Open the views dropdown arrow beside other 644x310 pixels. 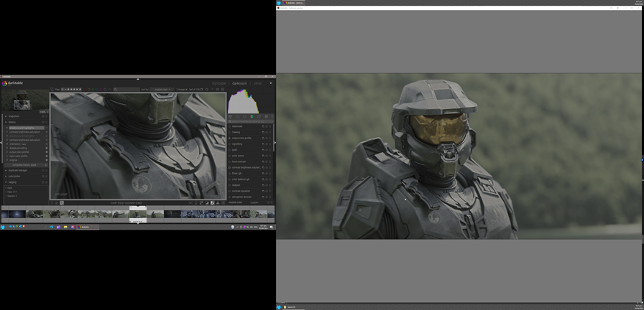[x=271, y=83]
